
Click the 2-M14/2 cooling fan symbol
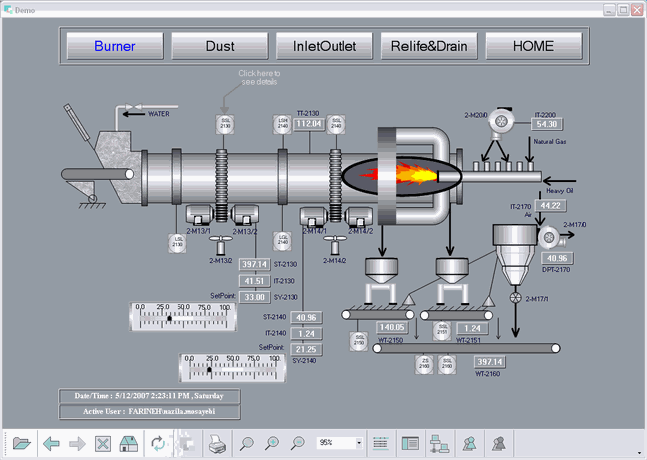pos(335,245)
